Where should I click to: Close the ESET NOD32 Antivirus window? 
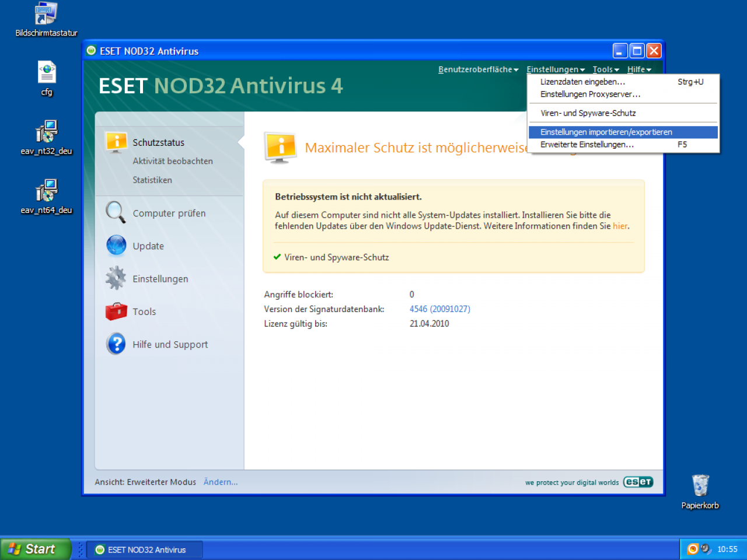tap(654, 51)
